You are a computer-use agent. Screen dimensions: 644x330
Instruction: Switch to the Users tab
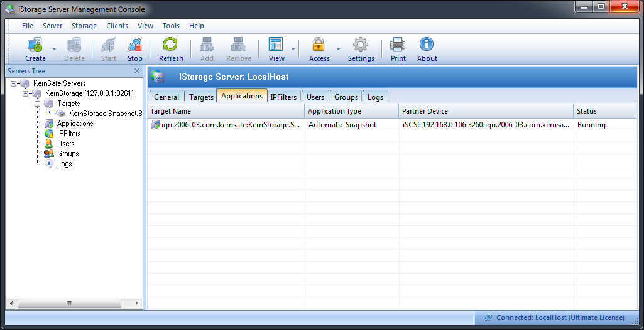[x=315, y=97]
